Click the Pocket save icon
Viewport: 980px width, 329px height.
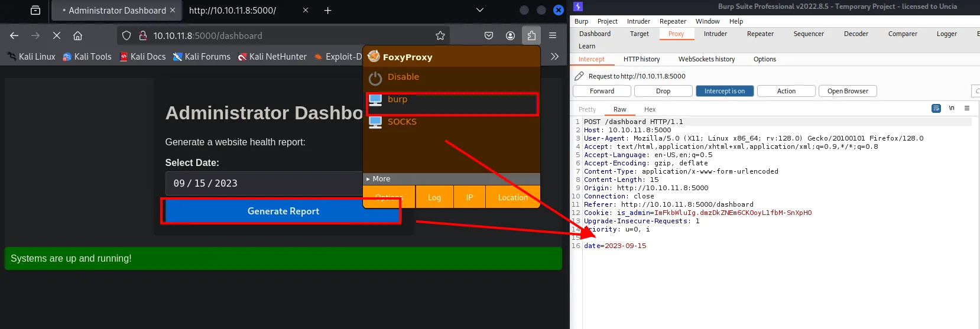point(489,35)
